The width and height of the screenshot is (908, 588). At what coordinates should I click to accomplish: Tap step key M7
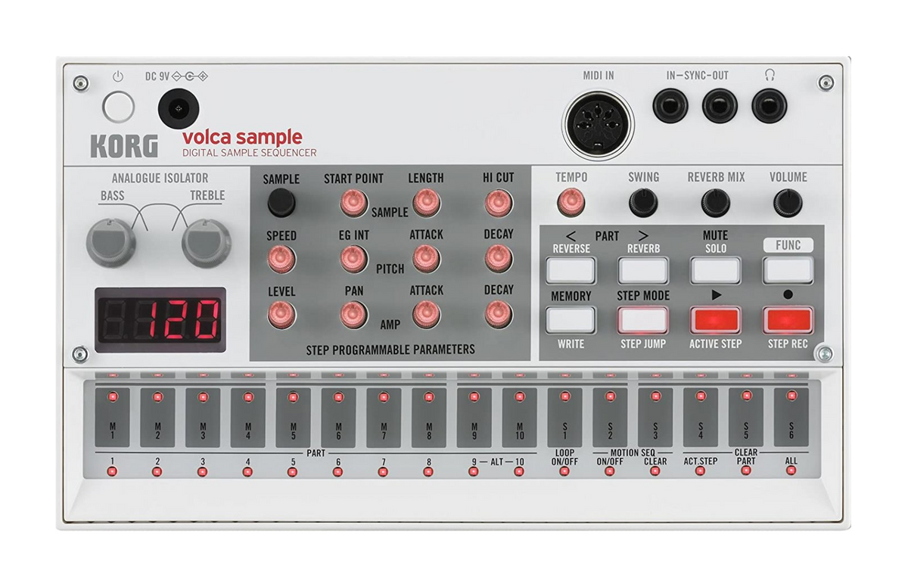384,418
